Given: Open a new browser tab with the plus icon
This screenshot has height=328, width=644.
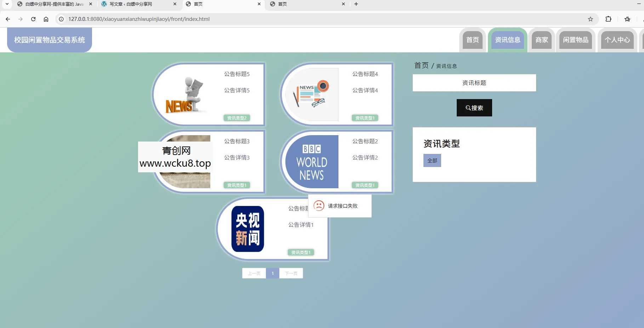Looking at the screenshot, I should coord(356,4).
